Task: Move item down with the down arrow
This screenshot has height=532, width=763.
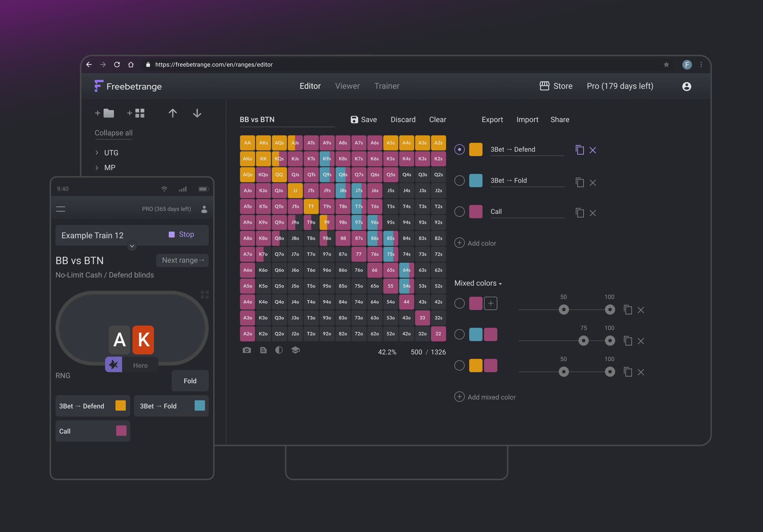Action: (x=197, y=113)
